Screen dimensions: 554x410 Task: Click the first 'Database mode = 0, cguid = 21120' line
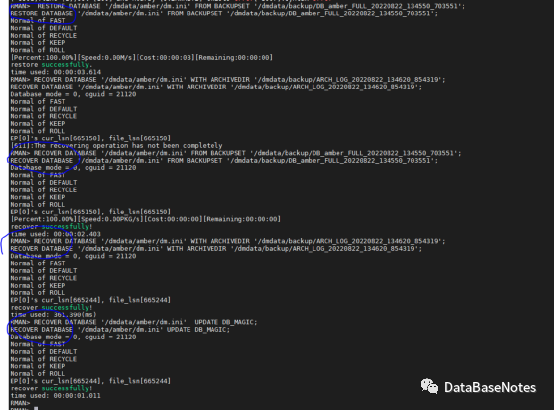[x=73, y=94]
